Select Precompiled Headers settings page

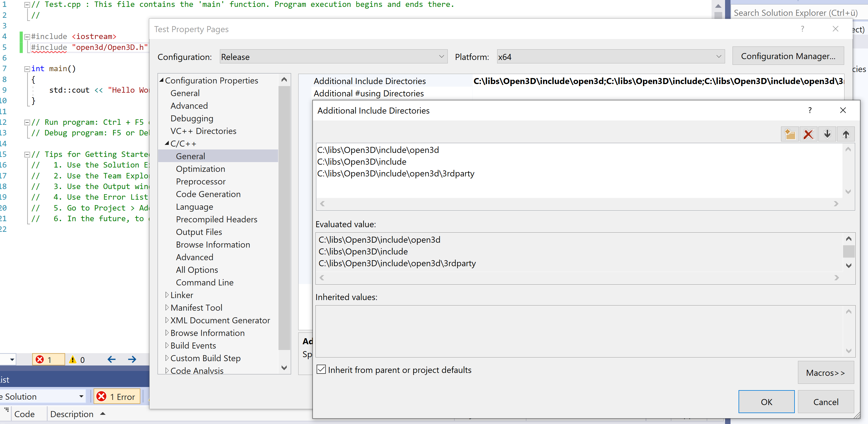click(216, 219)
